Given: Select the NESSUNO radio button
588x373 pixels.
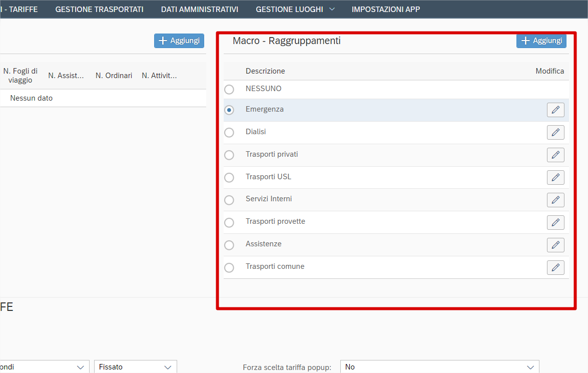Looking at the screenshot, I should [229, 90].
